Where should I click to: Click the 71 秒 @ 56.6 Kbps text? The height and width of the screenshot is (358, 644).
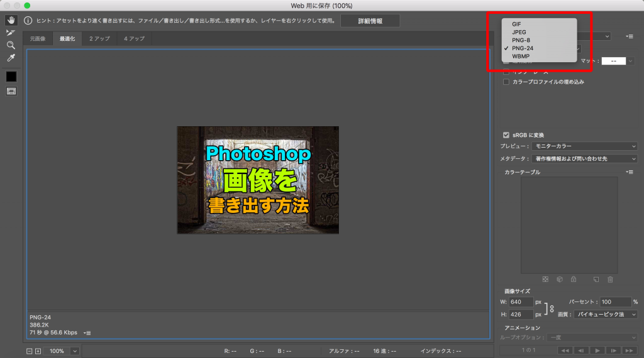coord(53,333)
